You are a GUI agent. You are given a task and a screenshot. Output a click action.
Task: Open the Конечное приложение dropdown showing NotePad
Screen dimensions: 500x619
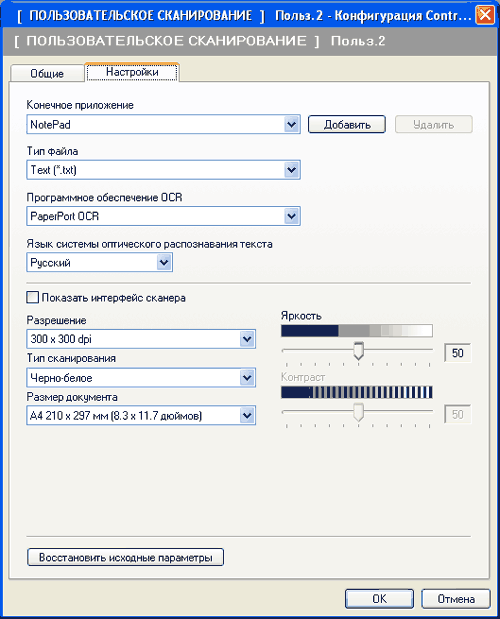click(163, 124)
